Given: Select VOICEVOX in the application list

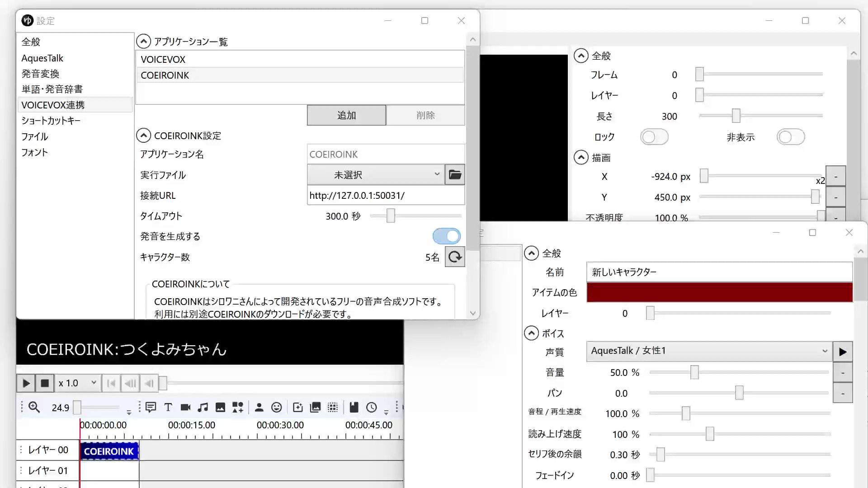Looking at the screenshot, I should [300, 59].
